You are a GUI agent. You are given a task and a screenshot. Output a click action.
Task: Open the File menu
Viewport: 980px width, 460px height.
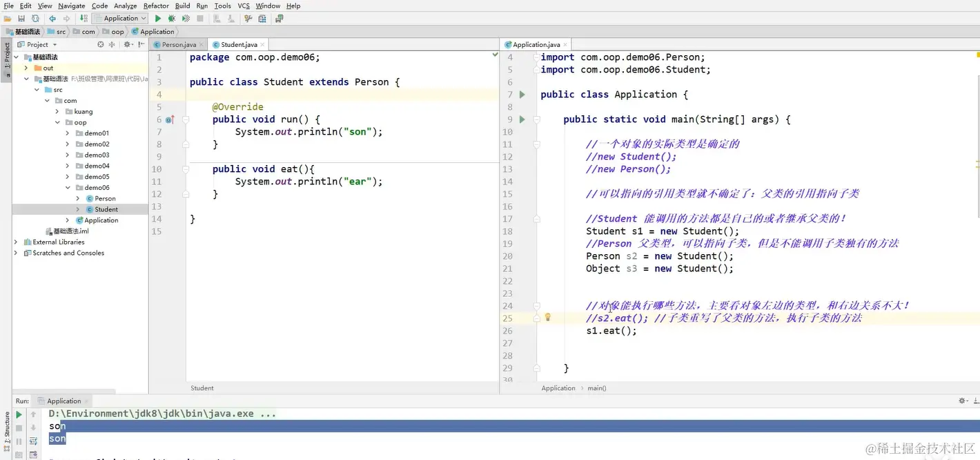9,6
